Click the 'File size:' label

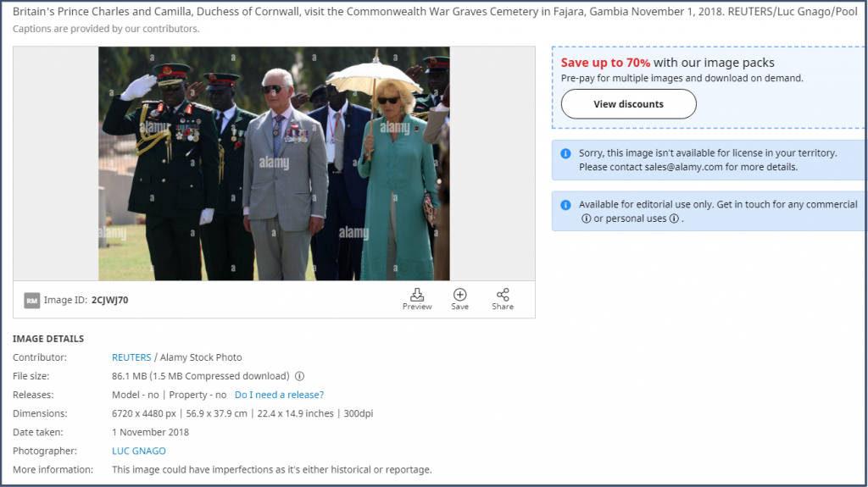pyautogui.click(x=31, y=376)
